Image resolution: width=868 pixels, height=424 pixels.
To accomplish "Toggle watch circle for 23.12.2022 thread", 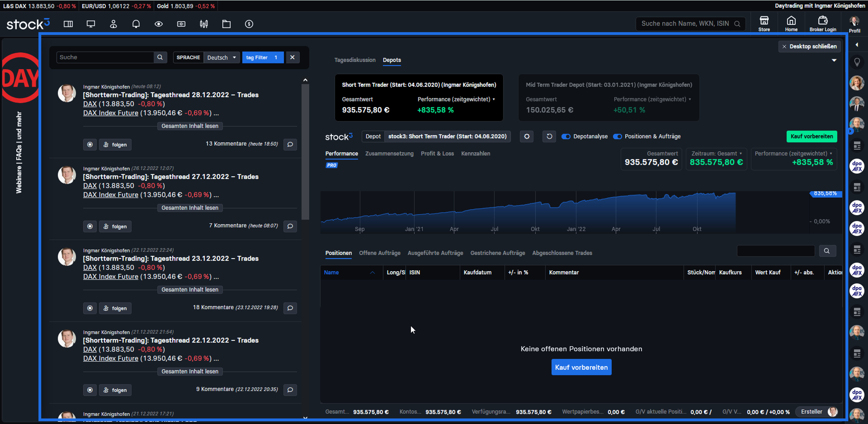I will (90, 308).
